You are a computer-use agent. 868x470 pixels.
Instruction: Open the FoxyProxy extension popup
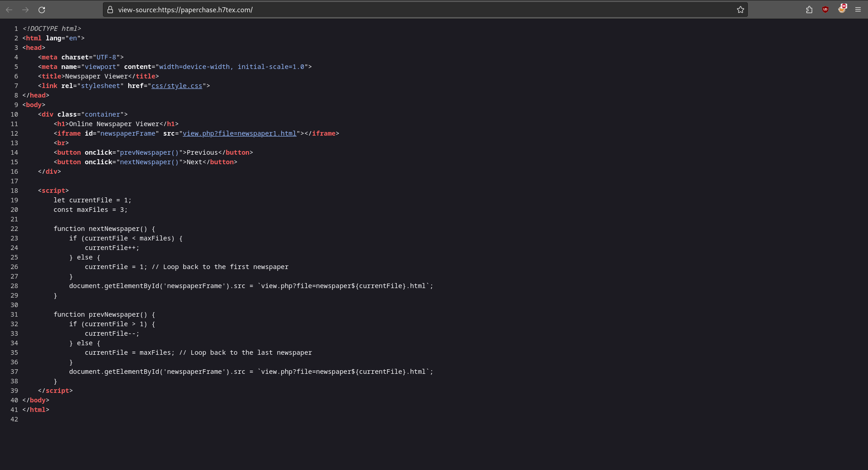click(842, 10)
